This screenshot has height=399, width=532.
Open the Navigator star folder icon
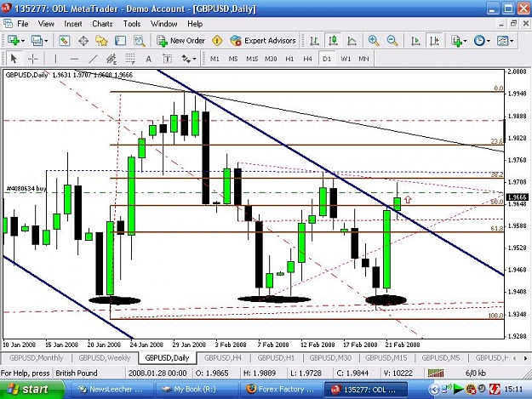point(101,41)
